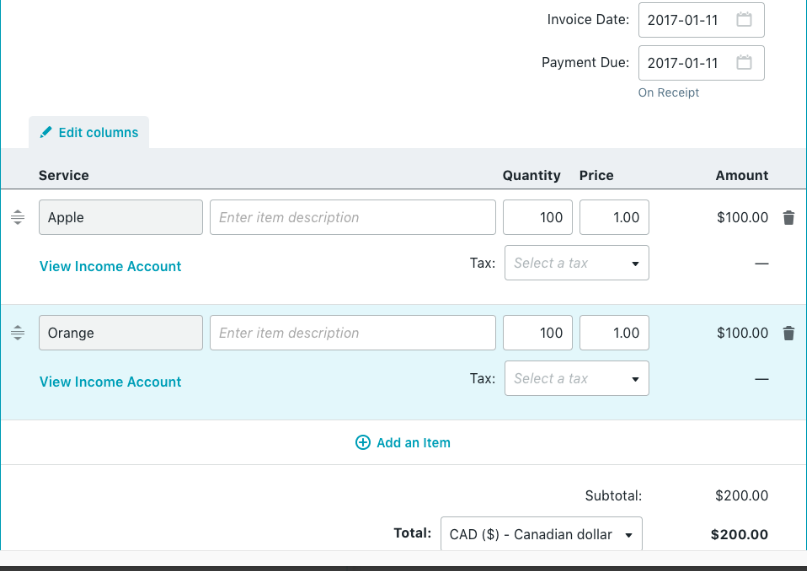View Income Account for Orange item
Screen dimensions: 807x571
110,382
